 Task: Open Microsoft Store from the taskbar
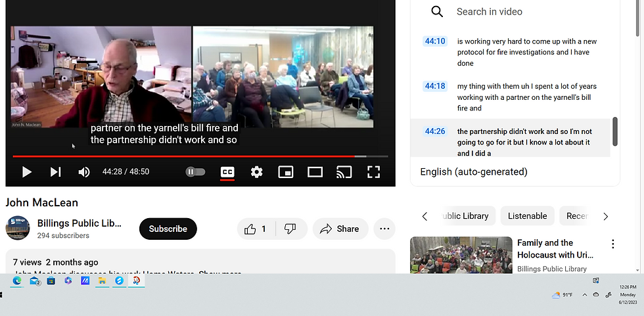click(x=51, y=281)
